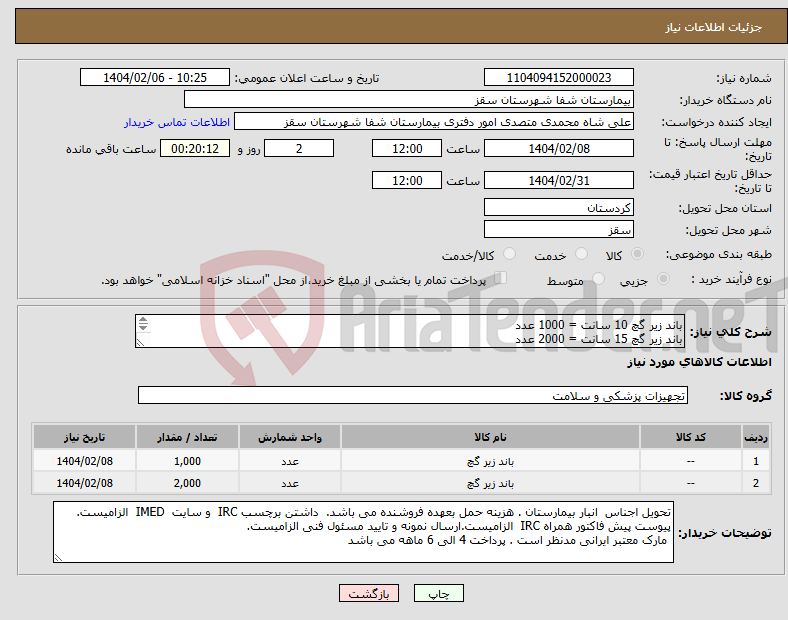Image resolution: width=788 pixels, height=620 pixels.
Task: Click the quantity cell 2,000
Action: 187,483
